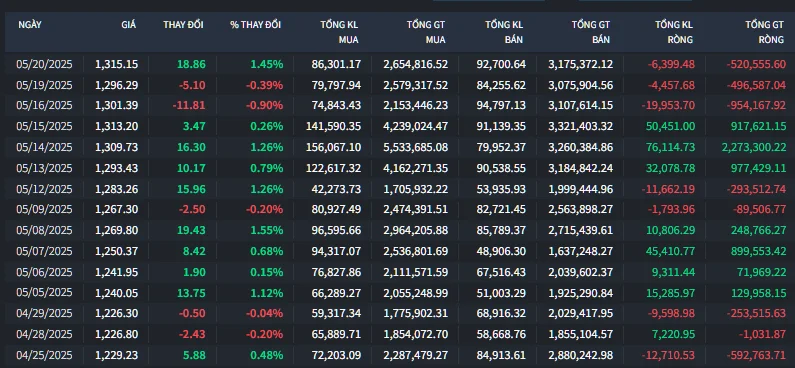Click buy value 2,654,816.52
795x368 pixels.
point(416,64)
